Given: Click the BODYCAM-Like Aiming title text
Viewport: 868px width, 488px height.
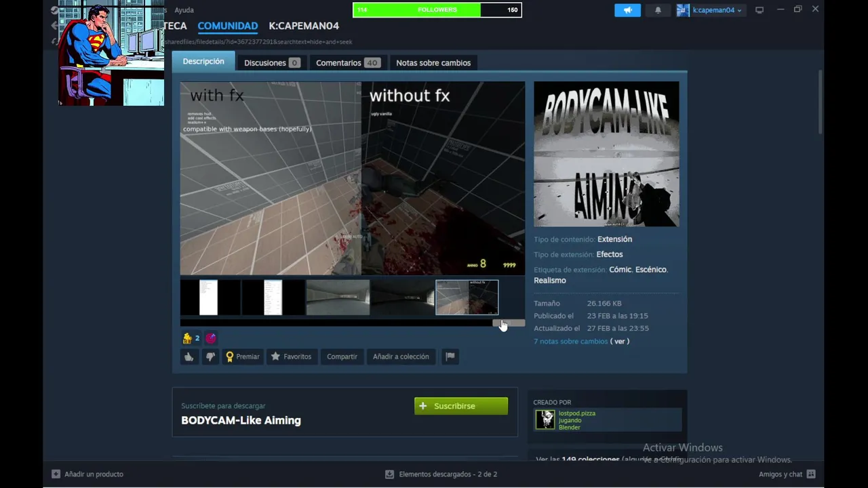Looking at the screenshot, I should click(x=241, y=420).
